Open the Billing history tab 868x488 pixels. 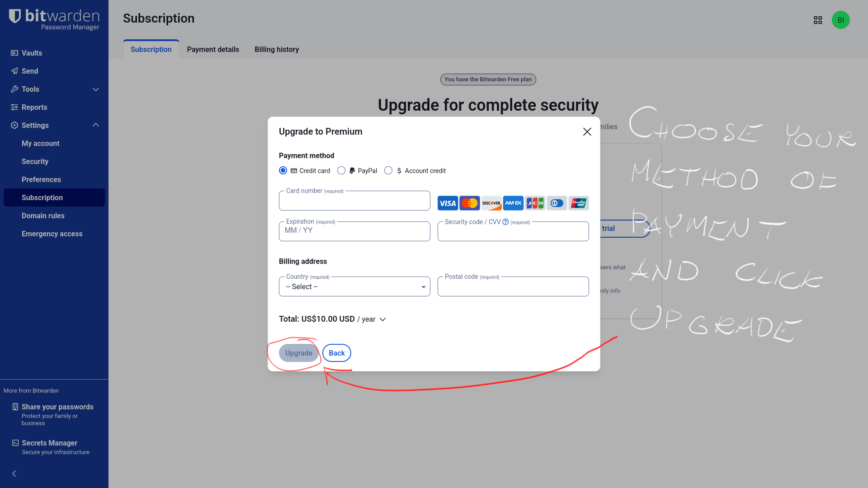(x=277, y=49)
